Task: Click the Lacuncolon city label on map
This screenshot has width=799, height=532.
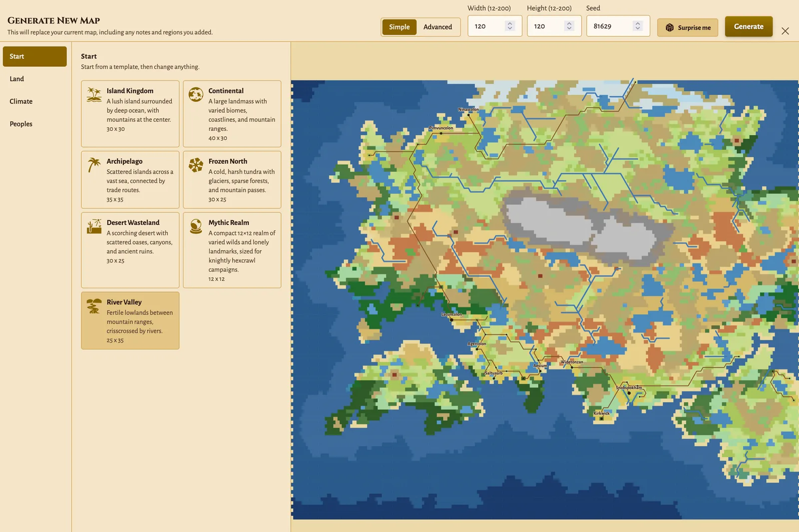Action: pos(451,314)
